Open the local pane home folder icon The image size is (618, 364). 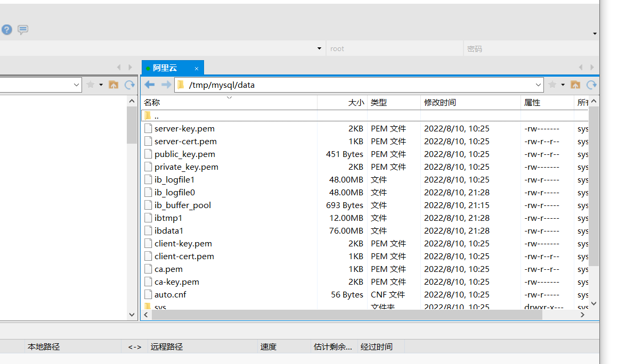113,85
